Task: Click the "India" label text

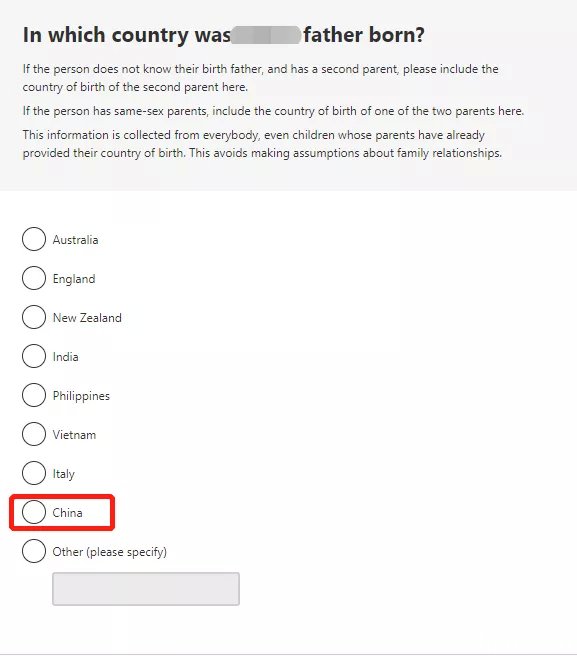Action: pos(65,357)
